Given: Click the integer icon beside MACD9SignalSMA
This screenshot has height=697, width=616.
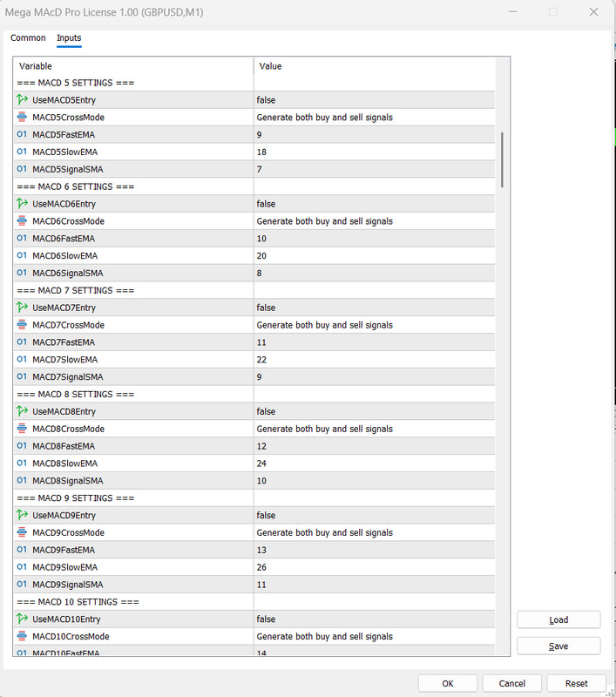Looking at the screenshot, I should pyautogui.click(x=22, y=584).
